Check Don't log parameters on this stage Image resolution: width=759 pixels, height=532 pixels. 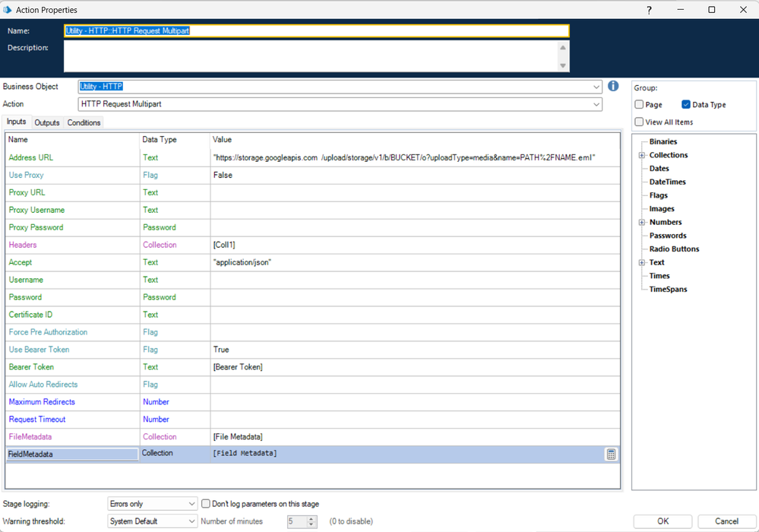point(206,504)
